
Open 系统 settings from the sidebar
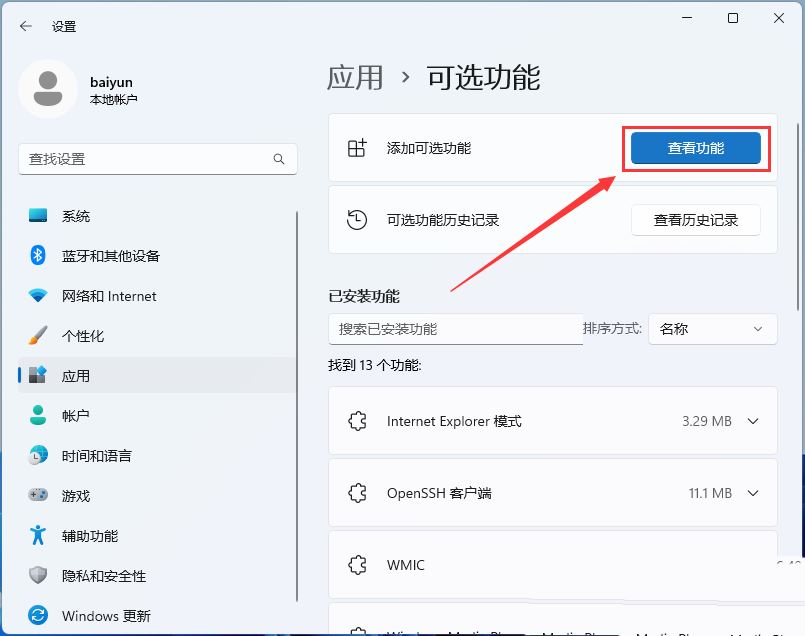38,216
